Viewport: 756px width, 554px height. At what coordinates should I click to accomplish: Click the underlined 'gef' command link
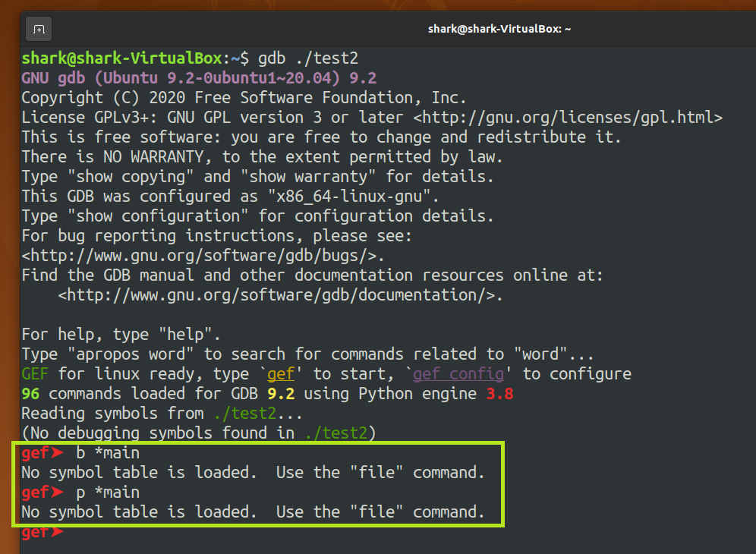[x=281, y=374]
